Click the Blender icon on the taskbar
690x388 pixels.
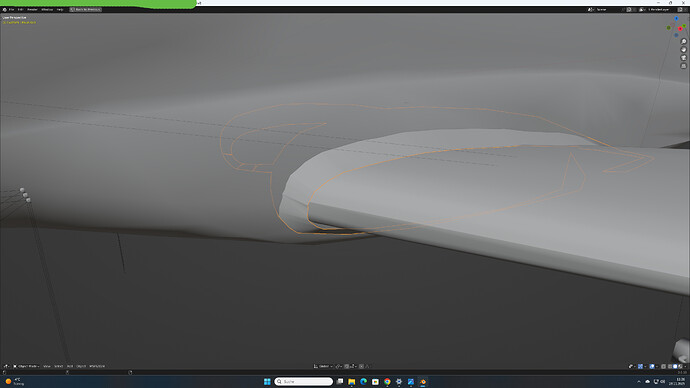tap(423, 381)
